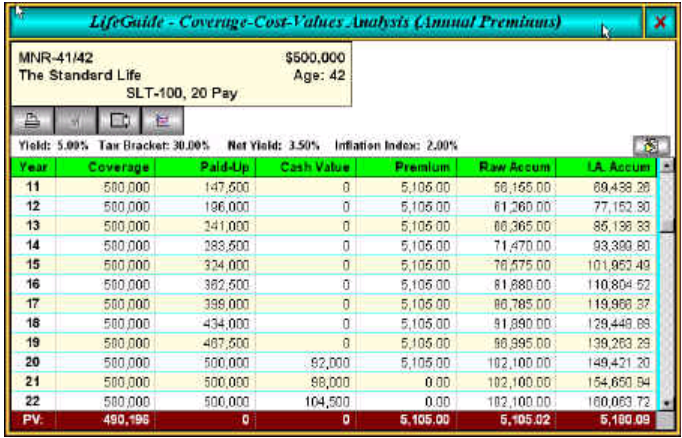Click I.A. Accum value 77,152.90
682x438 pixels.
pos(622,207)
